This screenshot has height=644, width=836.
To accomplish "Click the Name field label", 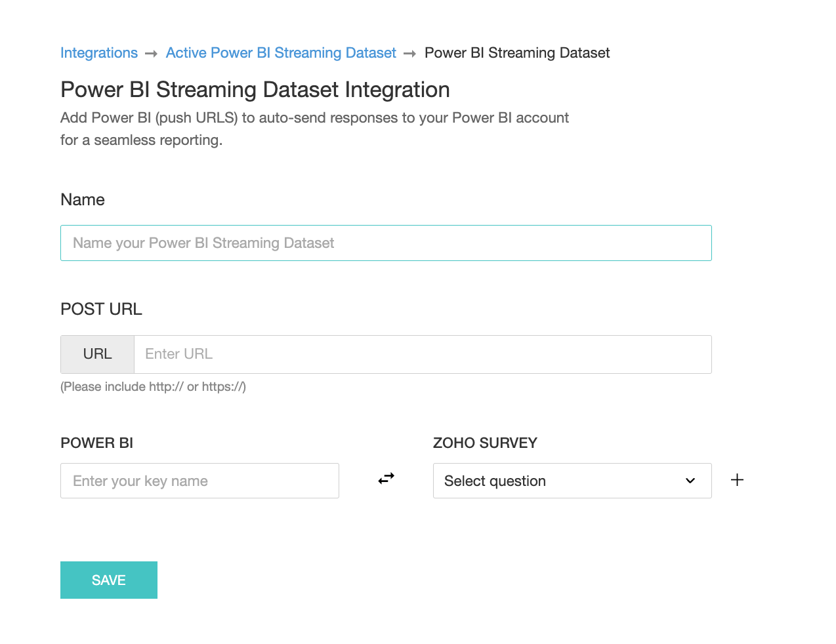I will click(x=83, y=200).
